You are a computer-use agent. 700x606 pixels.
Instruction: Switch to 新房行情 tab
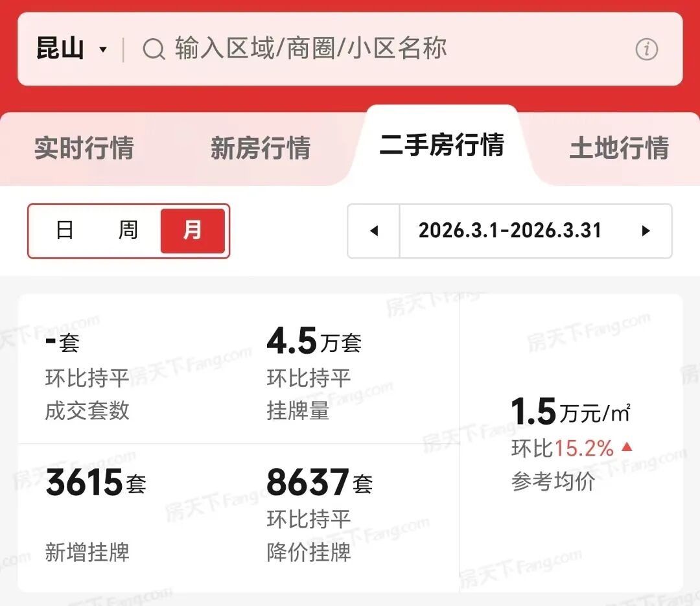click(x=261, y=148)
